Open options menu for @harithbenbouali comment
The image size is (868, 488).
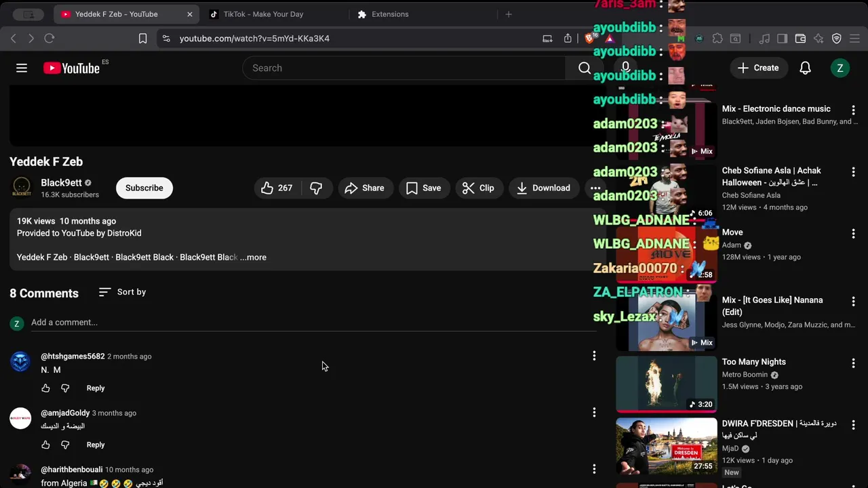pyautogui.click(x=594, y=469)
